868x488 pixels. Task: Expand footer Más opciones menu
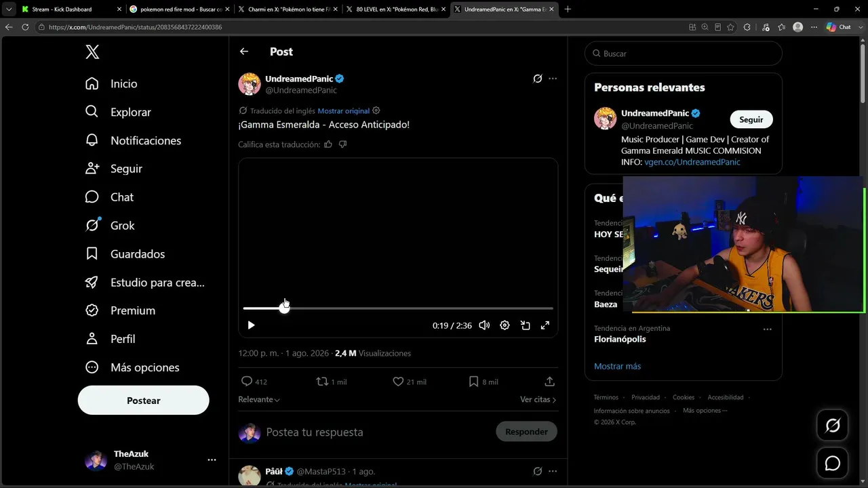(x=705, y=411)
